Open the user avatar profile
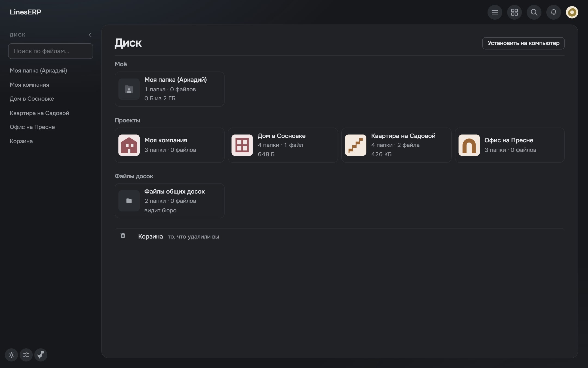This screenshot has height=368, width=588. coord(572,12)
